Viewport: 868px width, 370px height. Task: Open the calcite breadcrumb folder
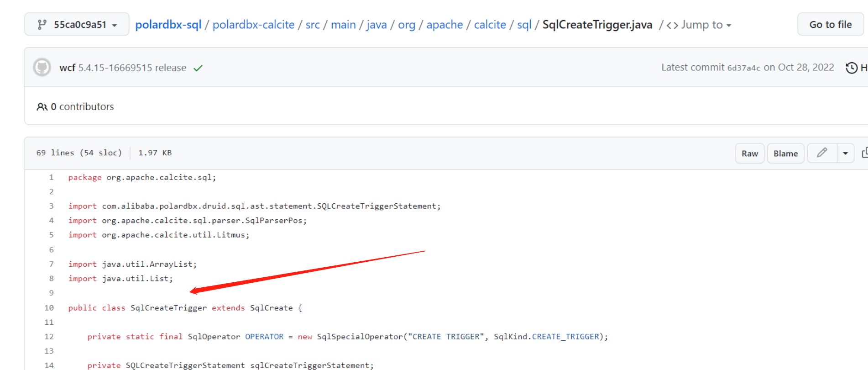[490, 25]
